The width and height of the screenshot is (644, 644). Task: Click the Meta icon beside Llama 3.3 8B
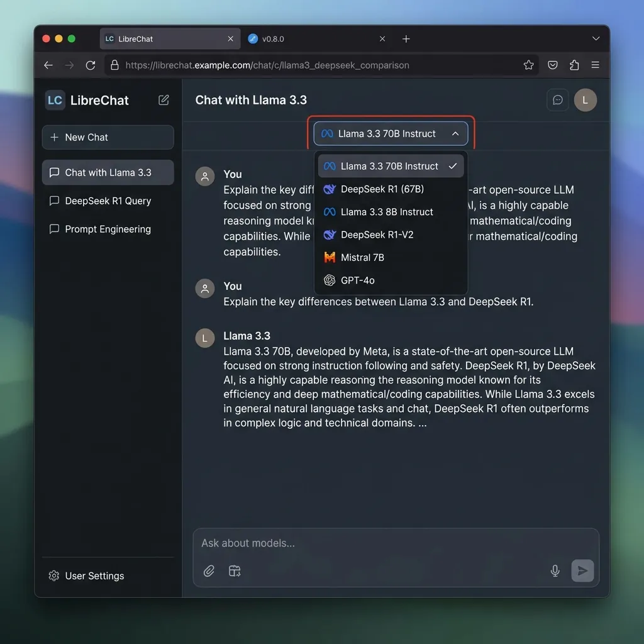pos(330,212)
